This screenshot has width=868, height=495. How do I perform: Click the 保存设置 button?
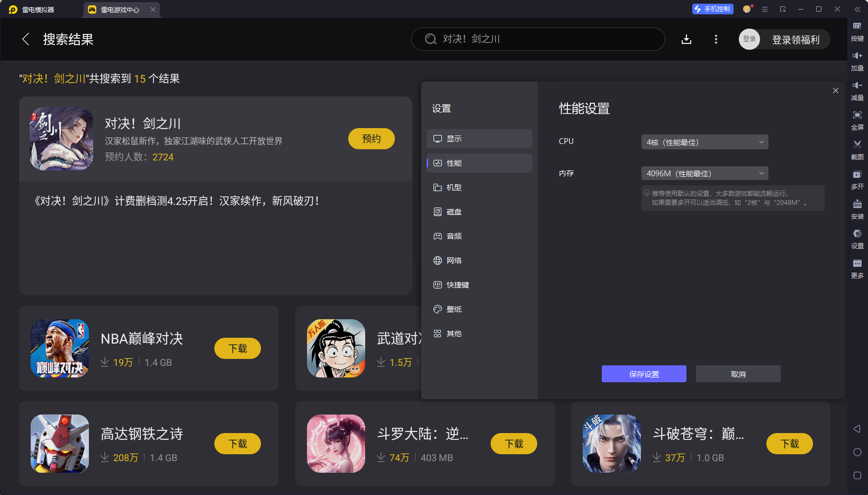pos(644,374)
